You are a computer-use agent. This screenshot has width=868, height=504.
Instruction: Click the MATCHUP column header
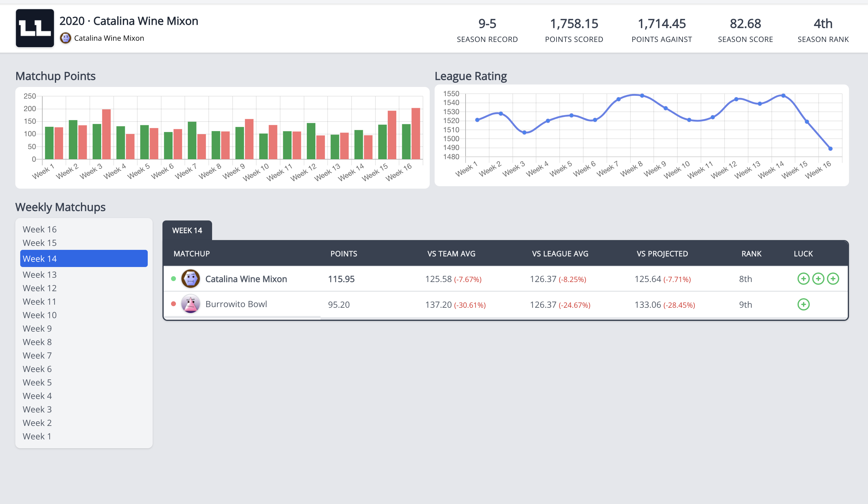[x=192, y=254]
